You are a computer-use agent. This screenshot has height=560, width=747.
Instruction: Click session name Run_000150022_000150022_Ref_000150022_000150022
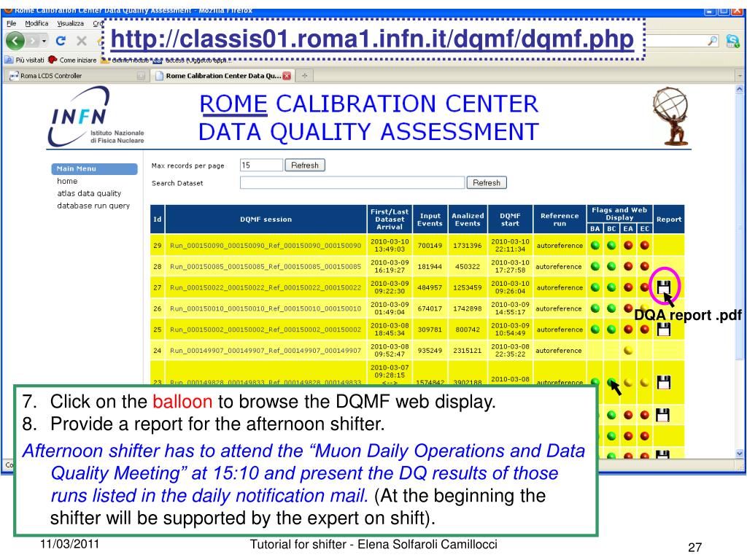pyautogui.click(x=266, y=287)
